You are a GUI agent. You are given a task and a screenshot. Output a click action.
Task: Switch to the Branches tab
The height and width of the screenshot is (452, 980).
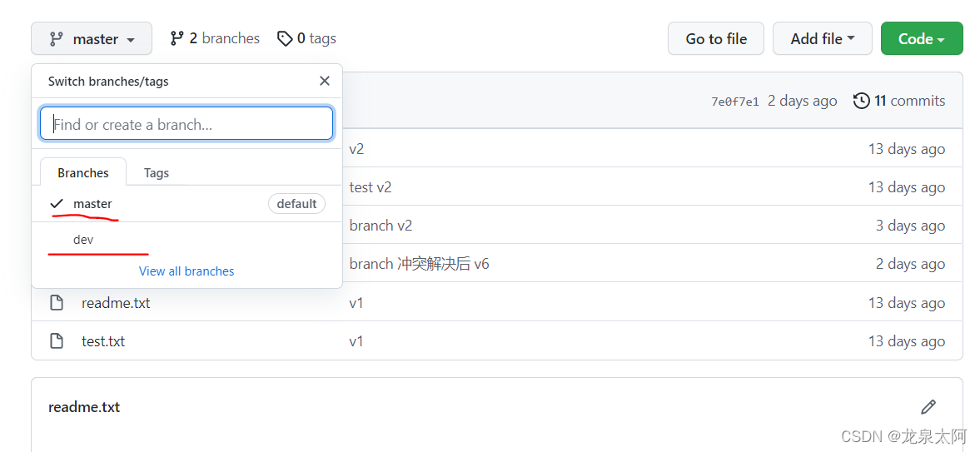point(83,172)
